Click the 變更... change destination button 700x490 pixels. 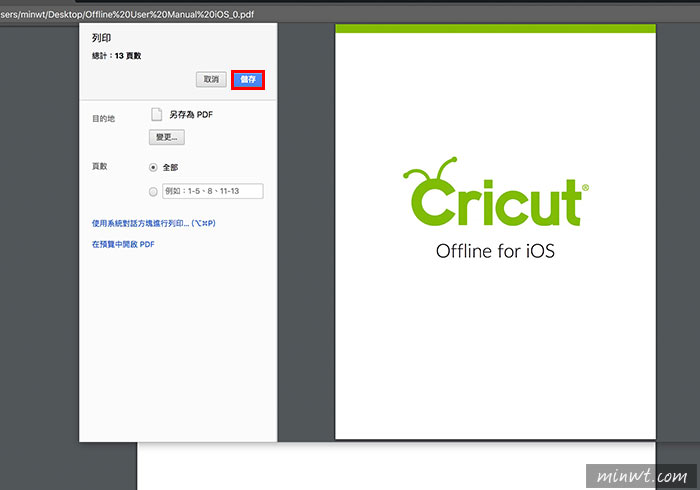167,137
